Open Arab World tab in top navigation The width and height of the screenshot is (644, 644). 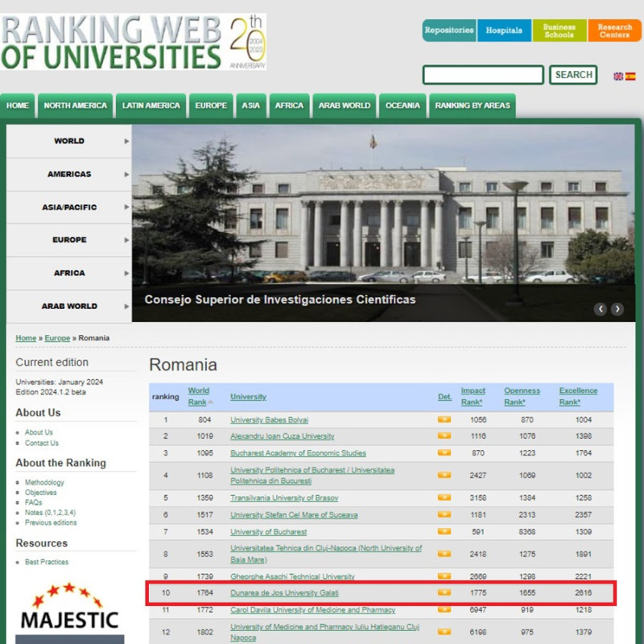[x=345, y=105]
